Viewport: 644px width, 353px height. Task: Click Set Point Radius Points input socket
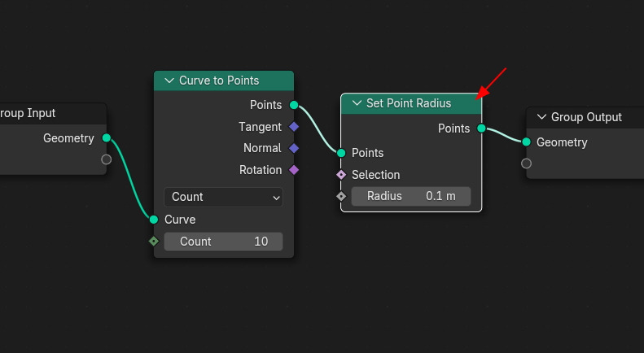[341, 153]
